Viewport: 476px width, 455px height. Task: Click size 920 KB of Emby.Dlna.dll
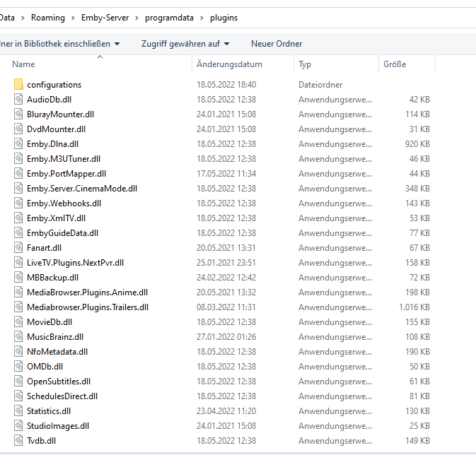417,144
